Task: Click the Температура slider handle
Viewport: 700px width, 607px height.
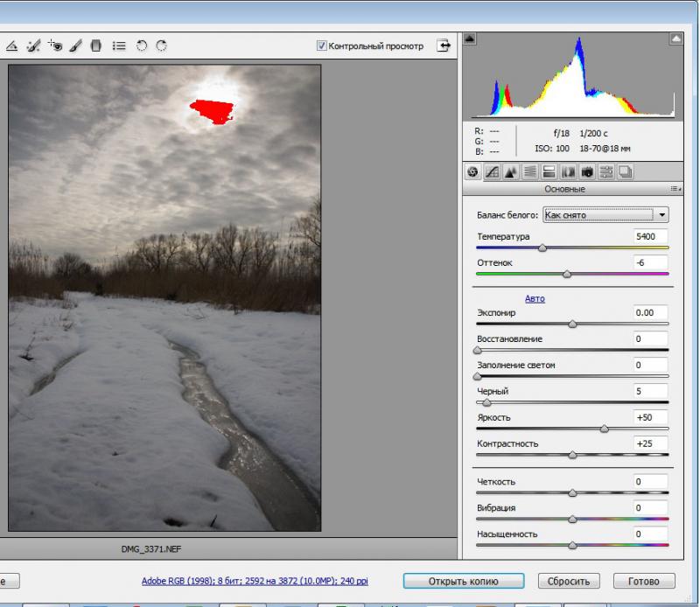Action: (x=542, y=248)
